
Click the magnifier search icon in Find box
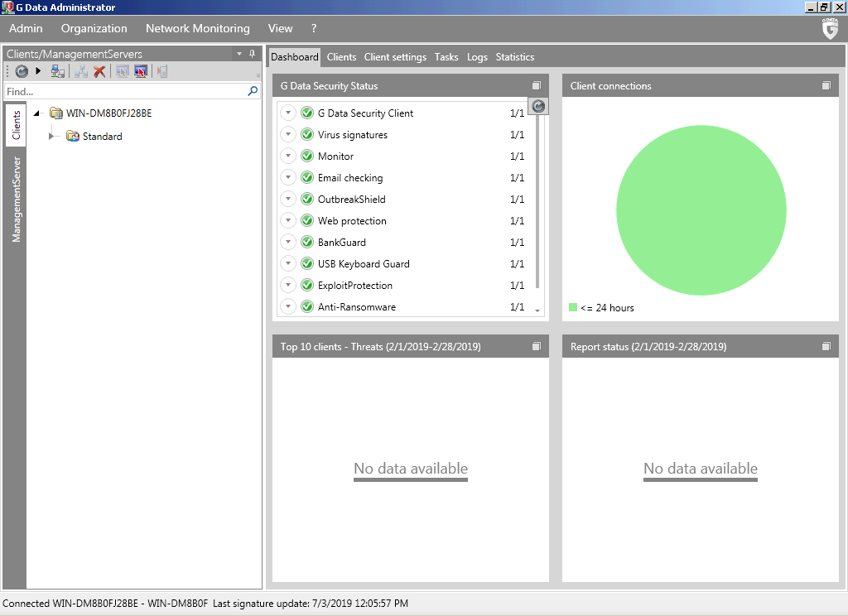coord(253,92)
